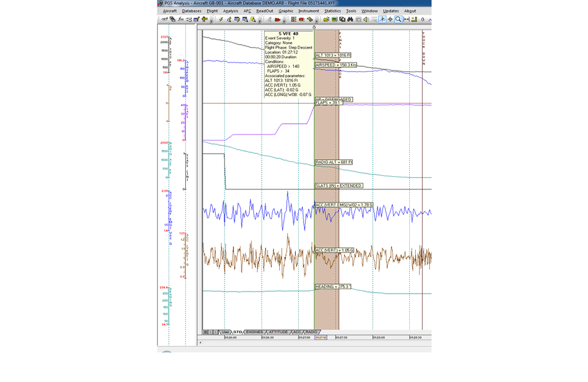
Task: Click the grid button left of the tab arrows
Action: (x=205, y=332)
